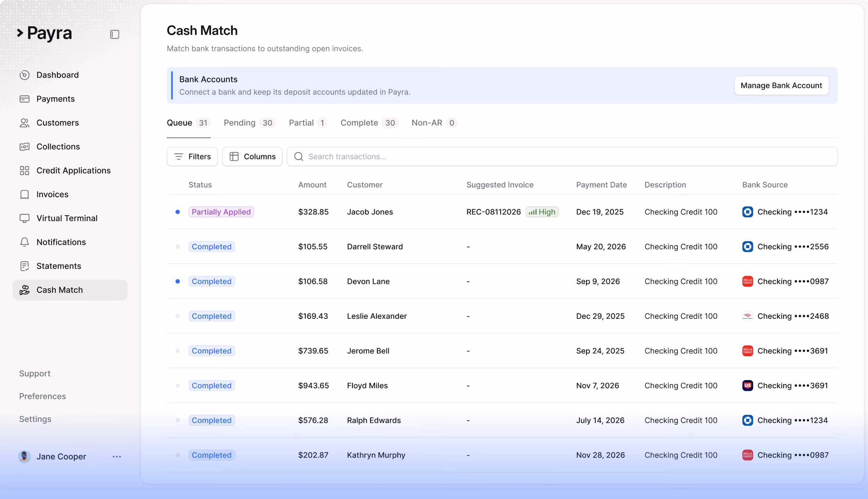Click the Collections cash icon
The image size is (868, 499).
pyautogui.click(x=25, y=147)
